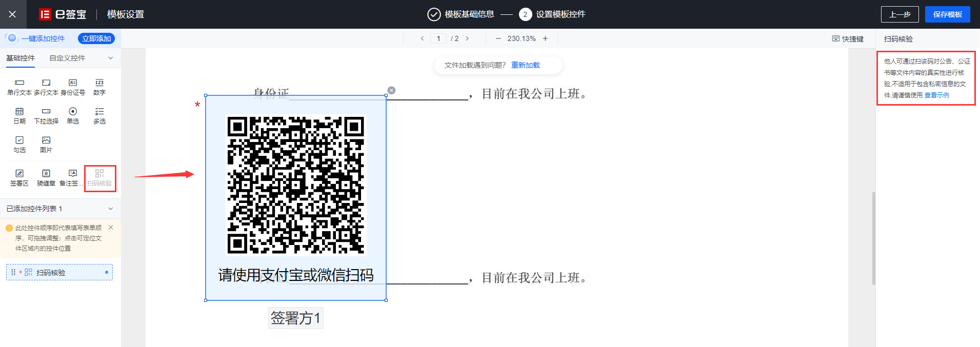Add a multi-line text control (多行文本)
The image size is (980, 347).
[x=46, y=87]
